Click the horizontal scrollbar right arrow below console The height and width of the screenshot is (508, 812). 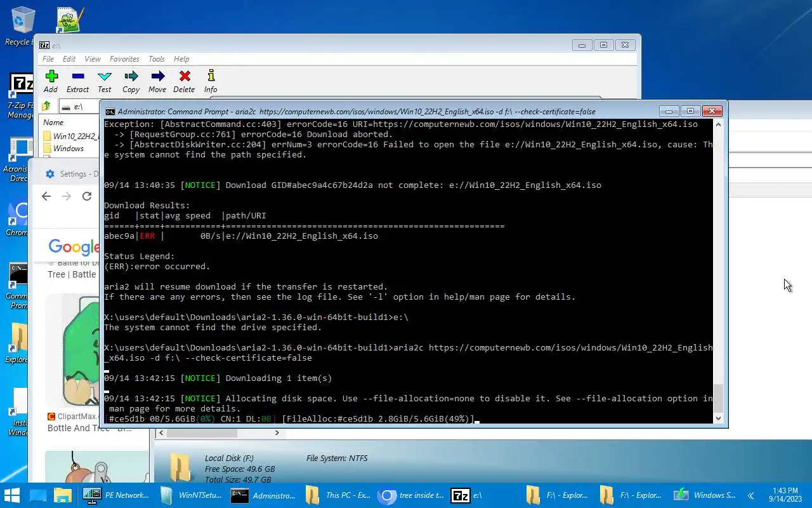(x=277, y=433)
